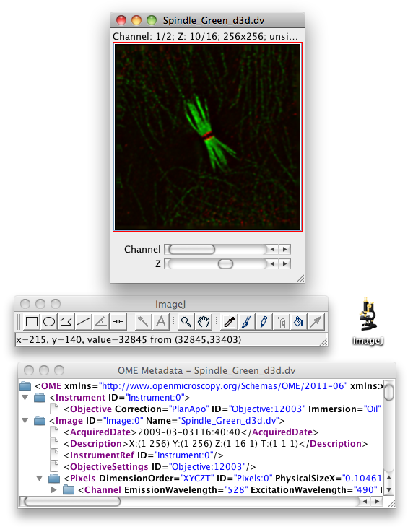Choose the Polygon selection tool
Image resolution: width=413 pixels, height=532 pixels.
tap(66, 321)
